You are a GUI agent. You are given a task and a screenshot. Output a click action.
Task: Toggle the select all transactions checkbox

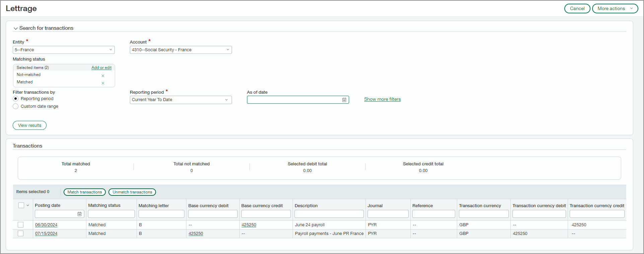21,205
